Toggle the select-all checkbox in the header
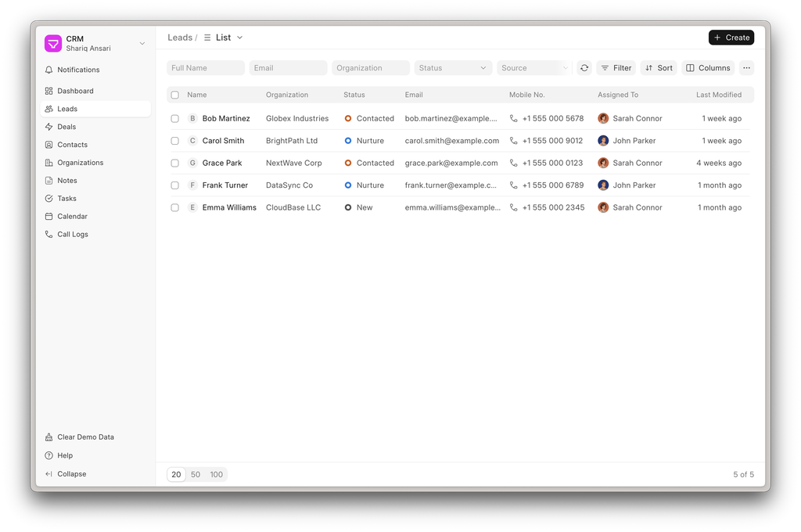Image resolution: width=801 pixels, height=532 pixels. point(175,95)
